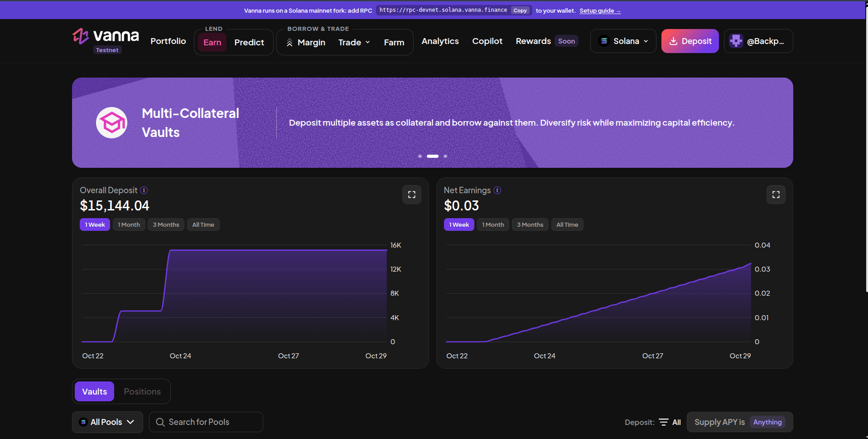Open the Solana network dropdown
The height and width of the screenshot is (439, 868).
[x=623, y=41]
